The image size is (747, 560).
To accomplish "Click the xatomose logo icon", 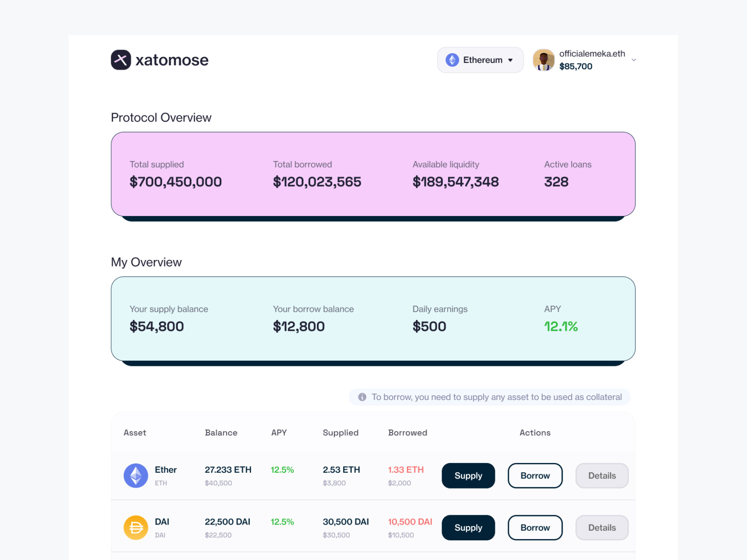I will 120,60.
